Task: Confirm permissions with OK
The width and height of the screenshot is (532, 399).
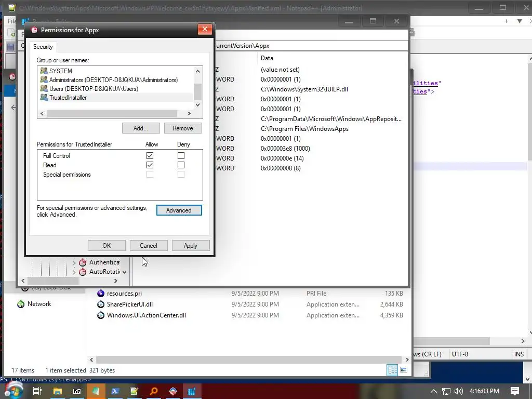Action: 107,245
